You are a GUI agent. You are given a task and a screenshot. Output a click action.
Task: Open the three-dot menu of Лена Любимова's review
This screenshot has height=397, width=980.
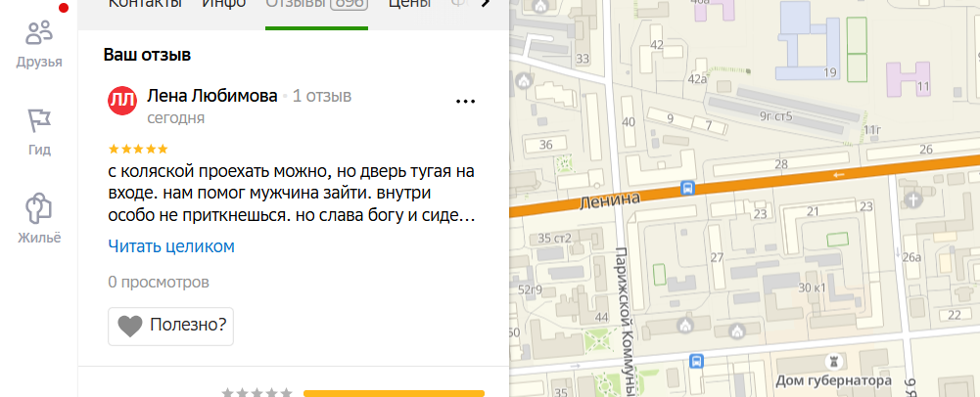(466, 101)
